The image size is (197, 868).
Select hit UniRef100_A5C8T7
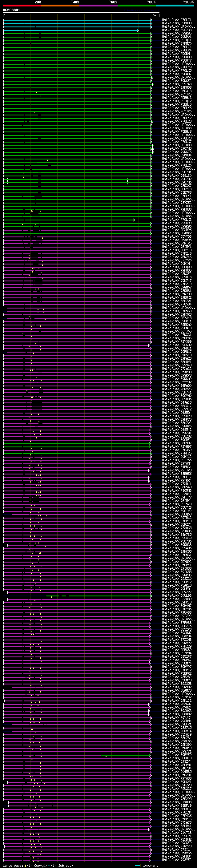[177, 61]
